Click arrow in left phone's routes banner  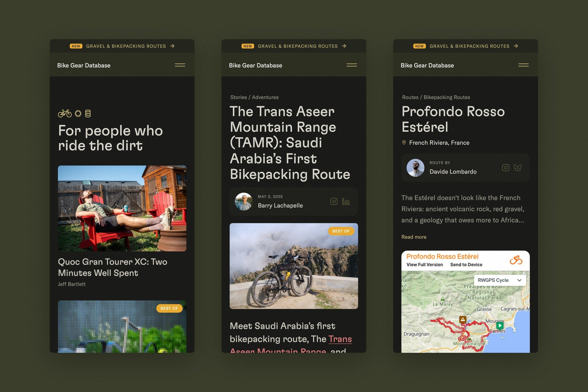172,46
